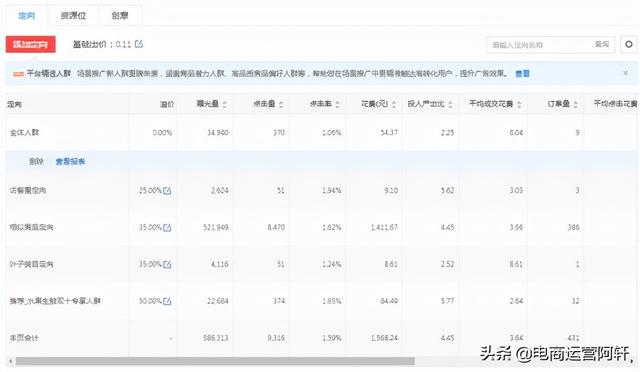Click the 平均点击花费 column header
Screen dimensions: 640x372
(x=615, y=104)
